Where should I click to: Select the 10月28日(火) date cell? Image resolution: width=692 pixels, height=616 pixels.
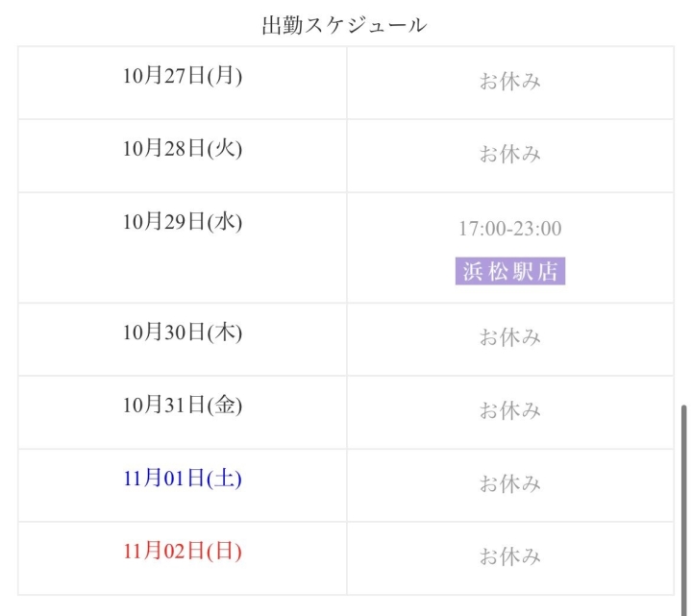click(183, 148)
